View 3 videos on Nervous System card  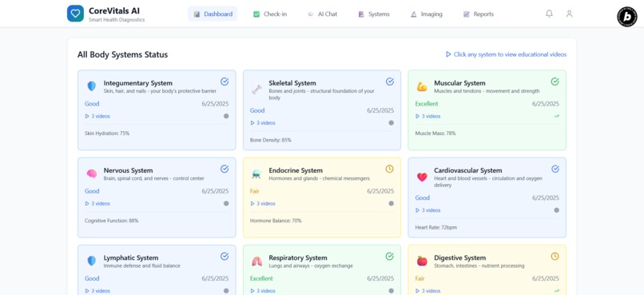pyautogui.click(x=97, y=203)
